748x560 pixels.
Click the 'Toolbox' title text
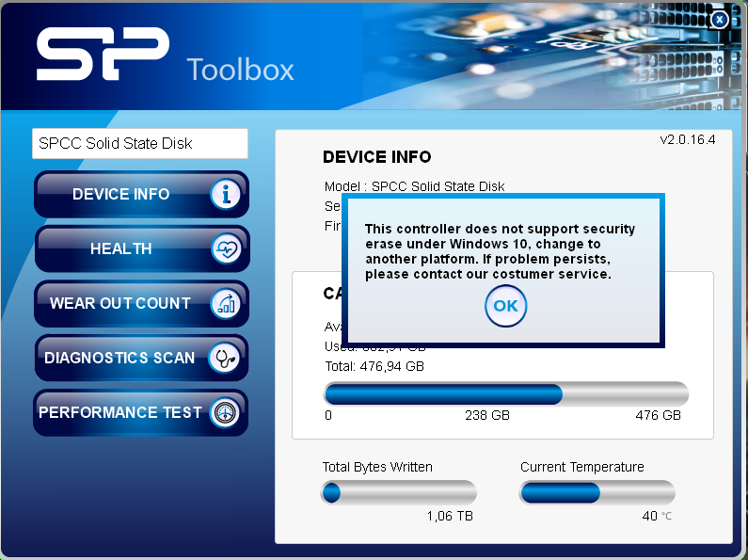241,70
